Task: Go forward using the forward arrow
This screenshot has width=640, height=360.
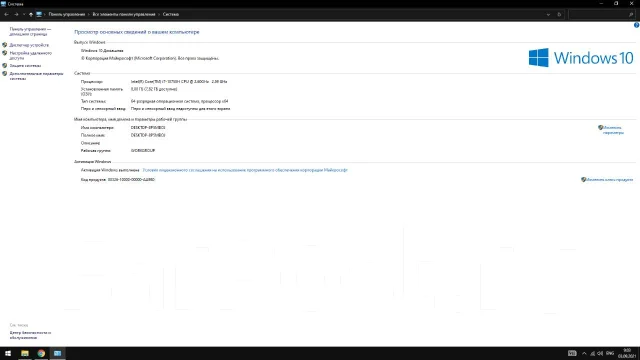Action: pos(16,14)
